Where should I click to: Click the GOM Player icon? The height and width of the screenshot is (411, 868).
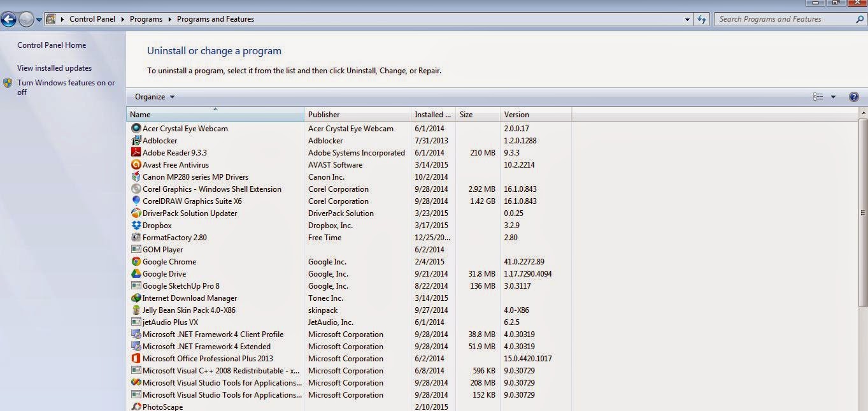click(x=136, y=250)
